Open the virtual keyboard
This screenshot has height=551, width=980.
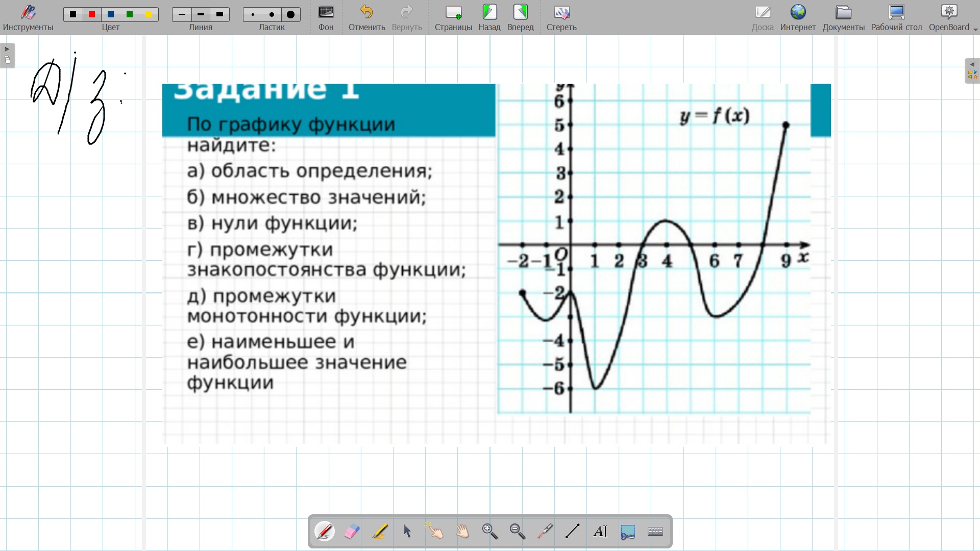655,532
